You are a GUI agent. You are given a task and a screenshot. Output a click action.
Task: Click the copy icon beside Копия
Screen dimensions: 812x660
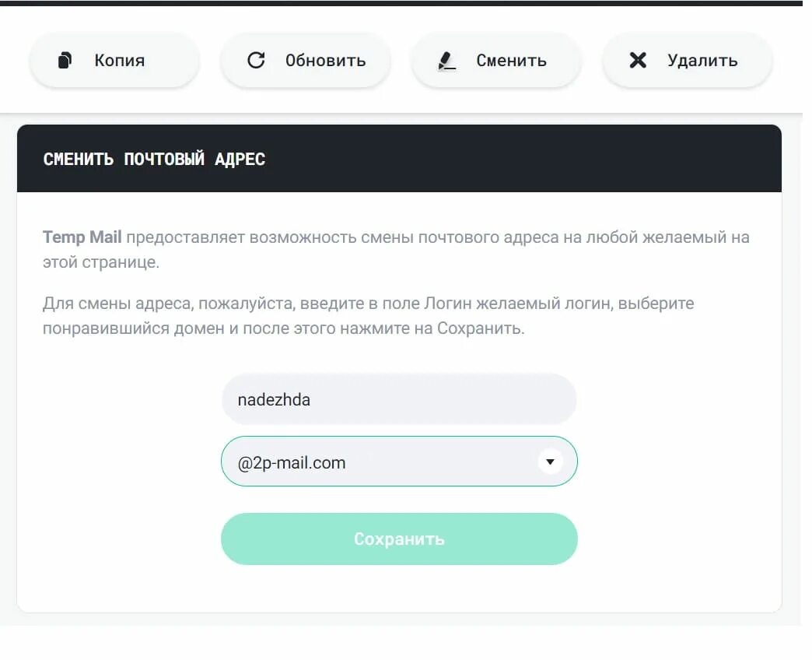pos(65,60)
